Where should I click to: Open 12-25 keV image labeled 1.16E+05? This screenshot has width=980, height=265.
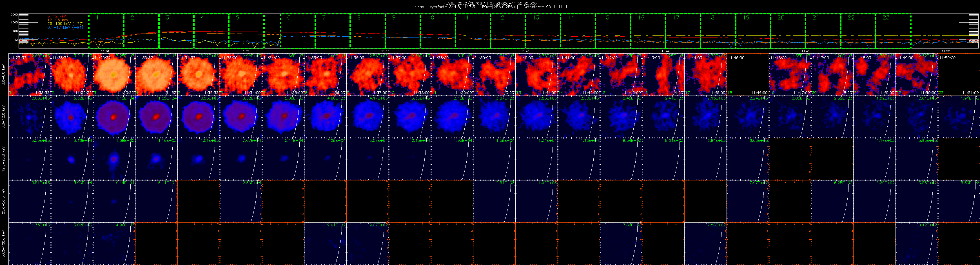tap(156, 159)
